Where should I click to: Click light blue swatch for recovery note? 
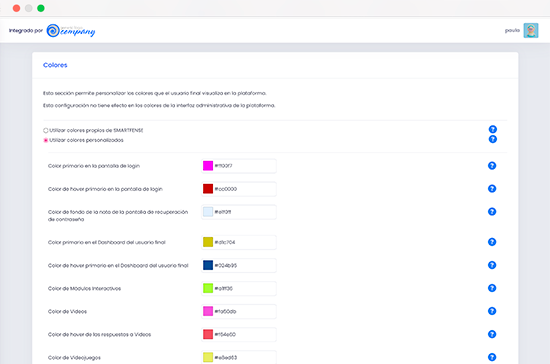pos(208,212)
